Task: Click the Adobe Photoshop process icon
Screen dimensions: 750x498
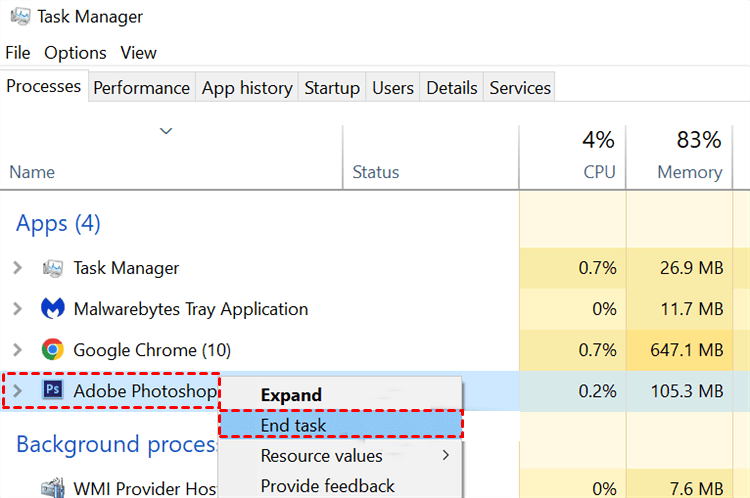Action: [53, 391]
